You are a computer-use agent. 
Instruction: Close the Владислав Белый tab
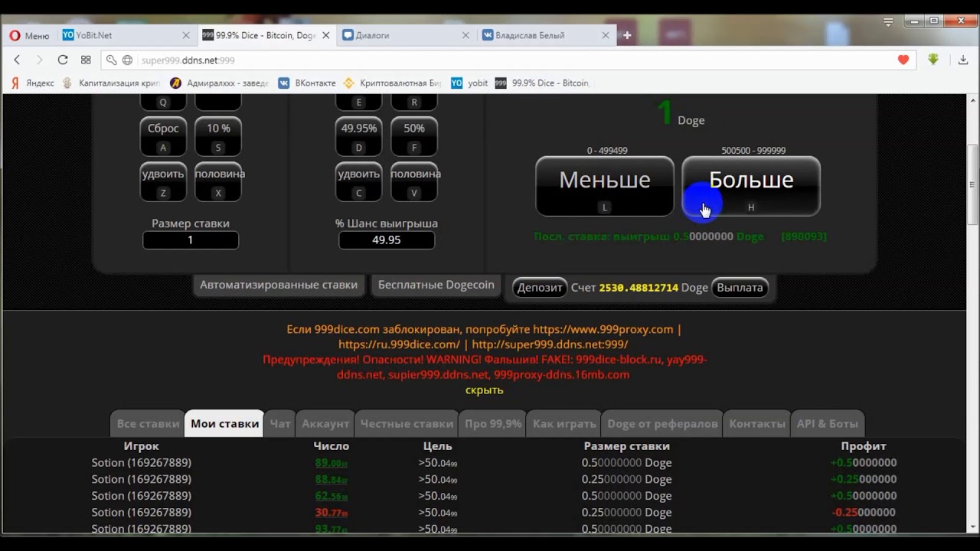point(606,35)
